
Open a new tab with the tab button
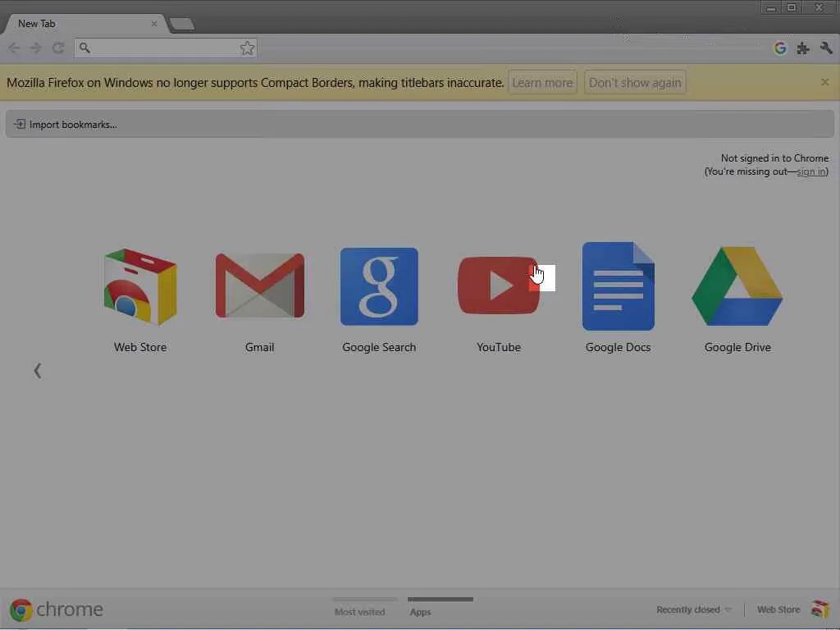(181, 24)
